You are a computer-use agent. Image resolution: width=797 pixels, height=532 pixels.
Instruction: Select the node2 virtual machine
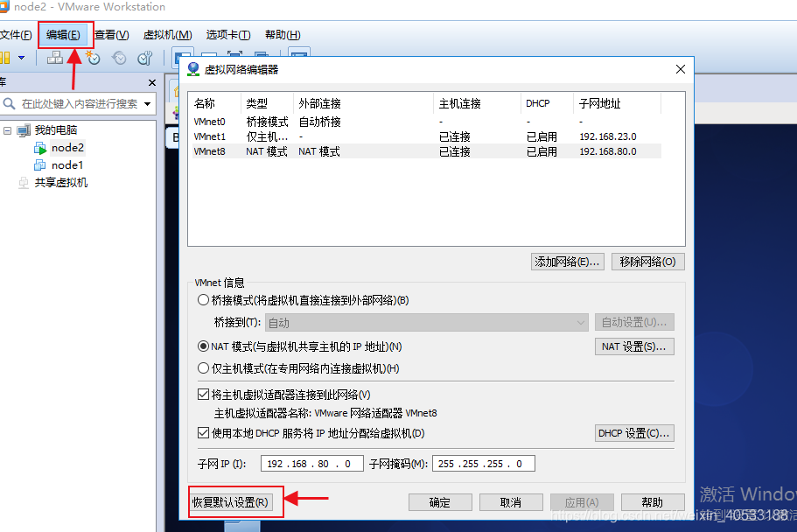[67, 148]
